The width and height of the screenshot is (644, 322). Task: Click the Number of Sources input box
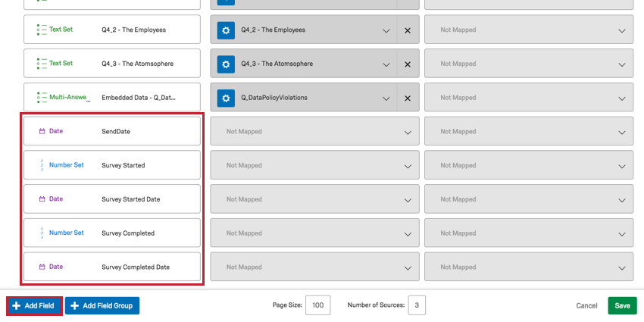[x=417, y=305]
